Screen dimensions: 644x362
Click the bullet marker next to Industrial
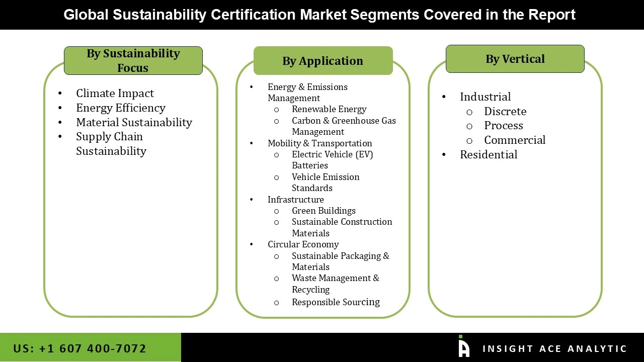click(x=444, y=97)
